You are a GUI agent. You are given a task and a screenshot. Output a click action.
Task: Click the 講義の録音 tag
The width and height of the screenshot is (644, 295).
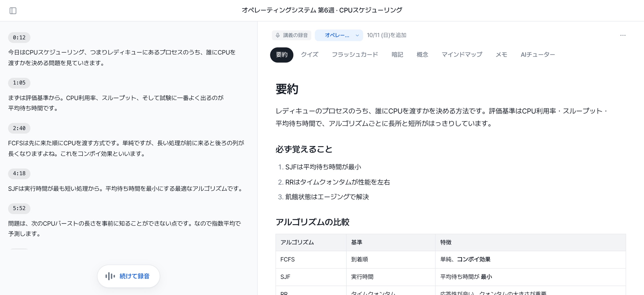point(292,35)
